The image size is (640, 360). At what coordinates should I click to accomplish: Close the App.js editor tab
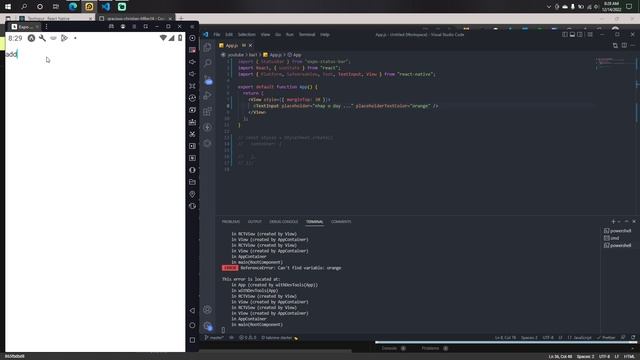(251, 45)
